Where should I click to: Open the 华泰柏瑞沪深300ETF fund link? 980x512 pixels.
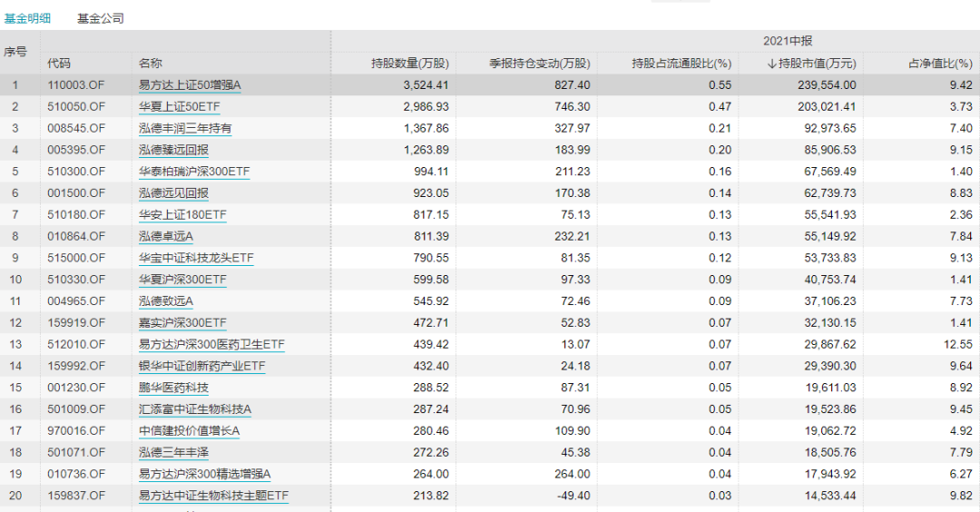tap(193, 172)
